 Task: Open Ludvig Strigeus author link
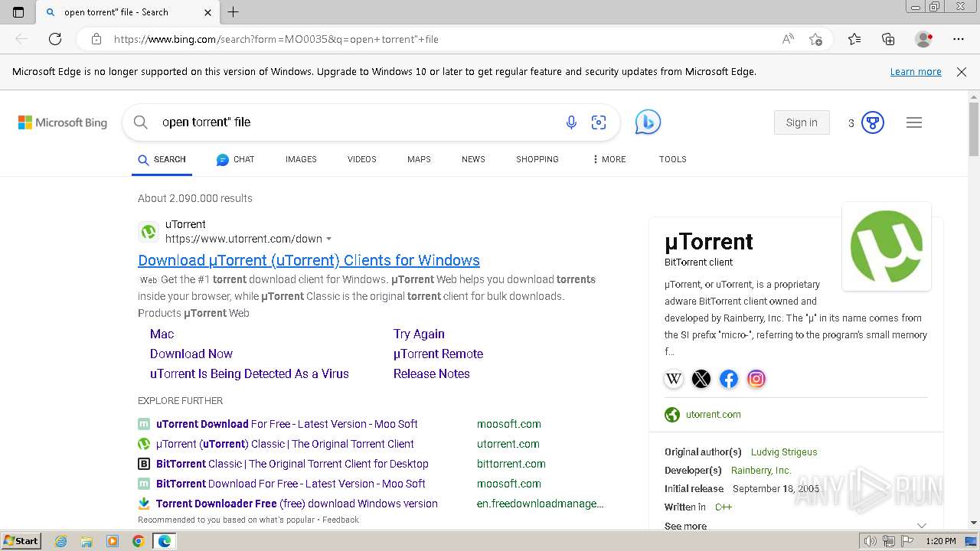pyautogui.click(x=784, y=452)
